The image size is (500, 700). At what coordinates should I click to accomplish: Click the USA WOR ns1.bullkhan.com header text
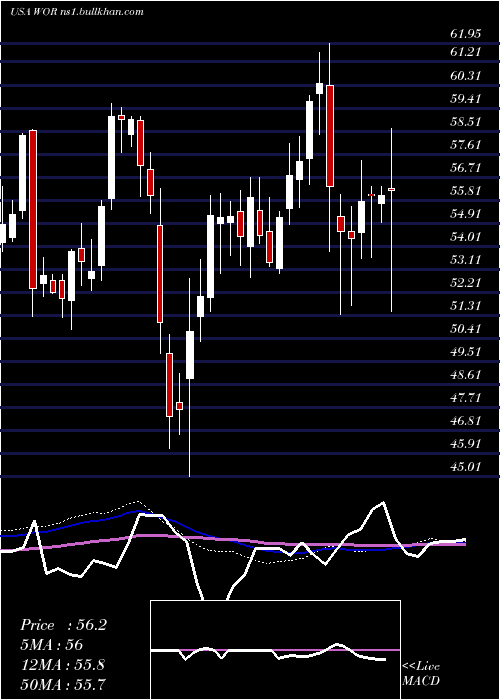click(77, 12)
